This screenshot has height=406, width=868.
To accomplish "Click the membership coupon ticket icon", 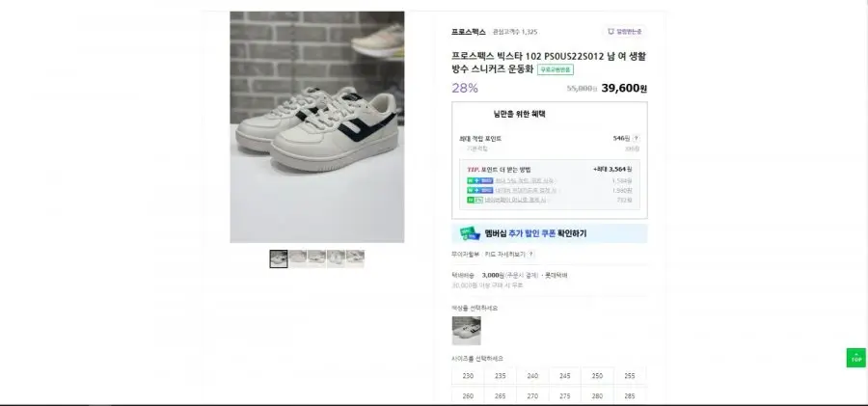I will click(x=470, y=233).
